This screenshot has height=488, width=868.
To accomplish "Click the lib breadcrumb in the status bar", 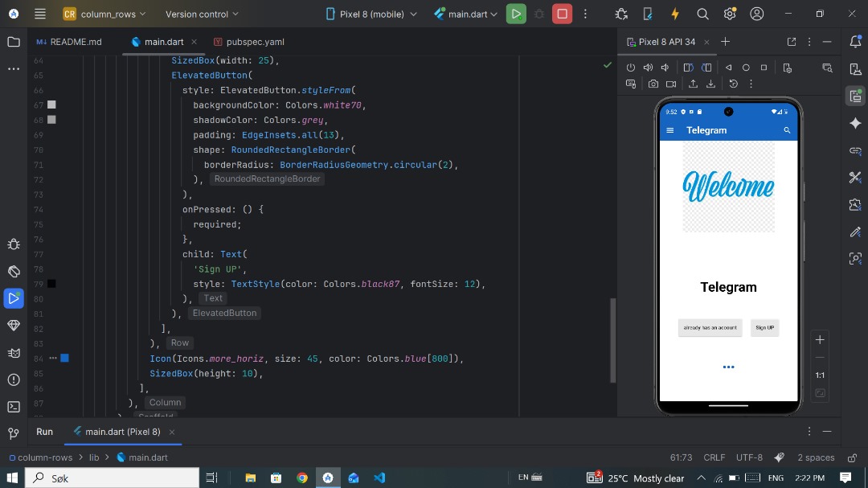I will click(94, 457).
